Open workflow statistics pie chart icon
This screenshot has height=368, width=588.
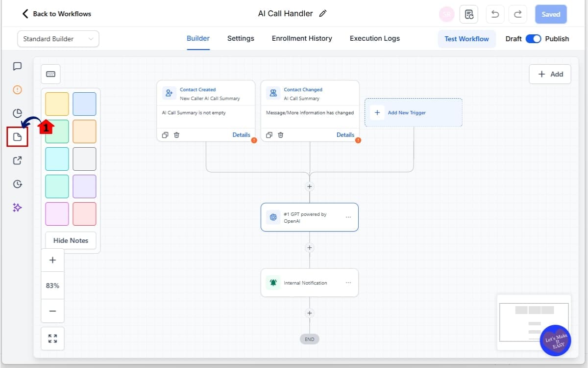18,113
